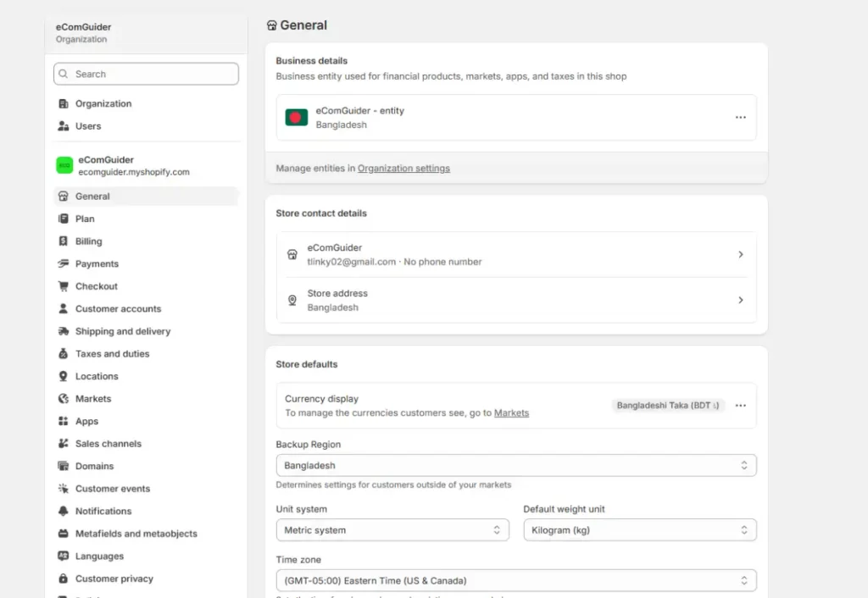Click the General storefront icon in sidebar
The height and width of the screenshot is (598, 868).
[x=63, y=197]
